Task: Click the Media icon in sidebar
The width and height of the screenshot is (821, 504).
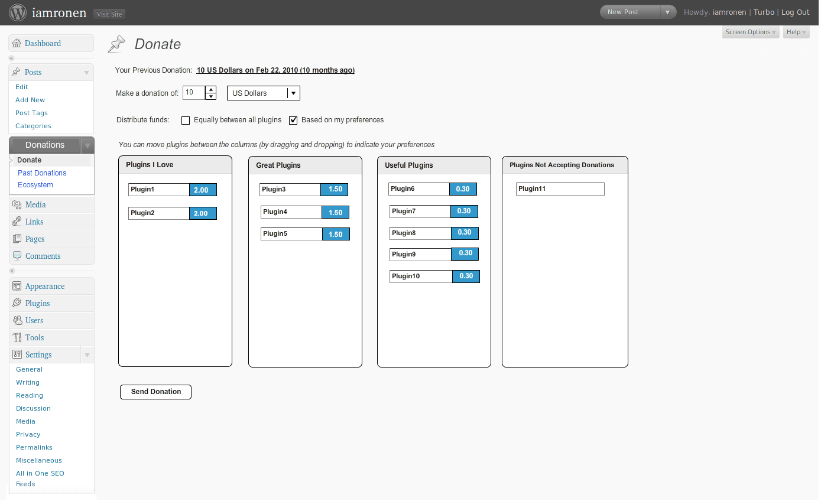Action: pos(17,204)
